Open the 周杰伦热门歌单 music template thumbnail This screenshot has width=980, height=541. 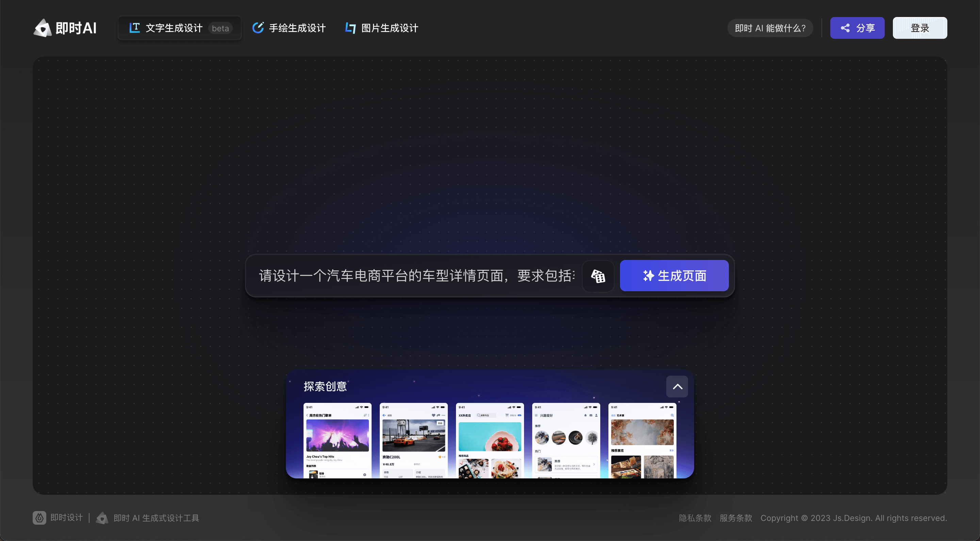(338, 441)
